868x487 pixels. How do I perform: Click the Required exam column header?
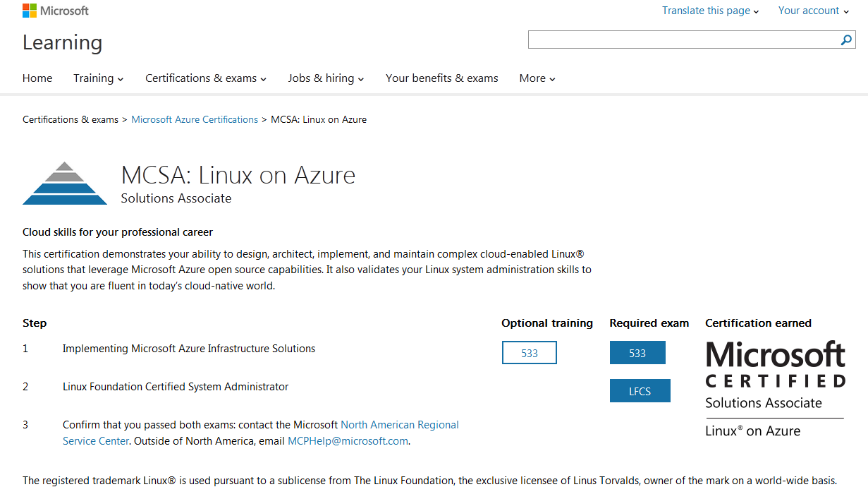pyautogui.click(x=649, y=323)
